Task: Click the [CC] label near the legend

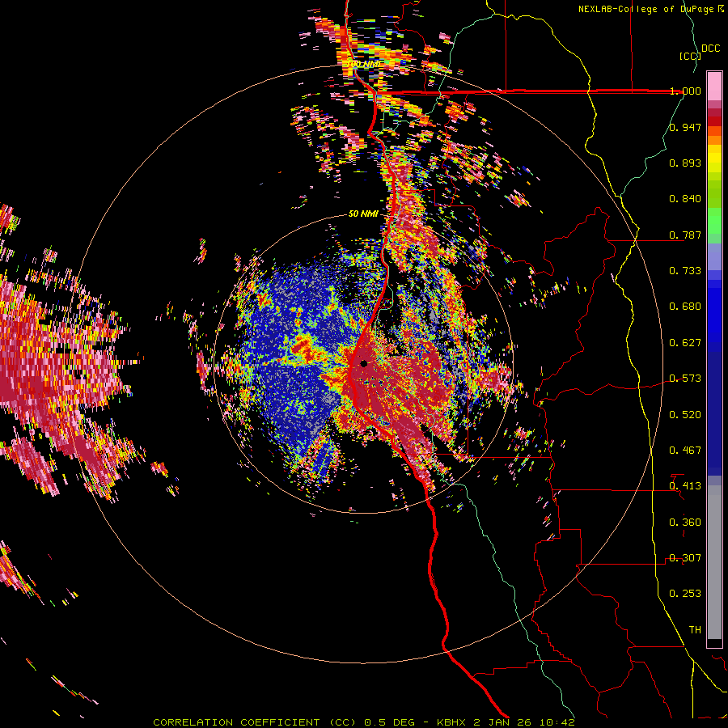Action: 690,56
